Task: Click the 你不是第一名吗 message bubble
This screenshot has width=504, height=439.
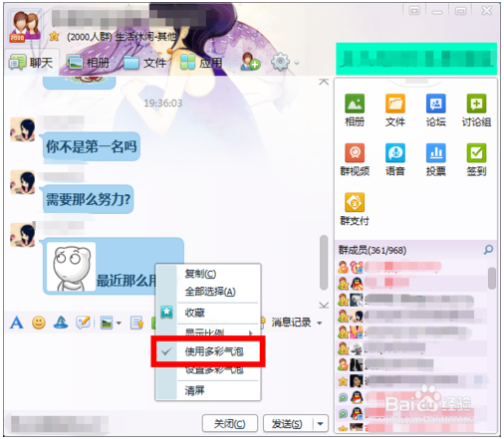Action: [92, 146]
